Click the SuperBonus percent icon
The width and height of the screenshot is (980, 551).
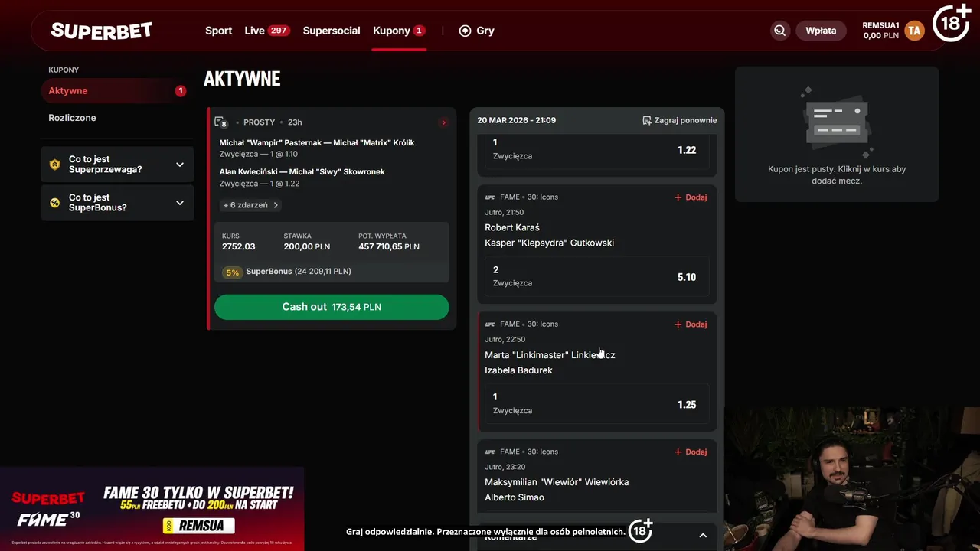click(x=54, y=203)
